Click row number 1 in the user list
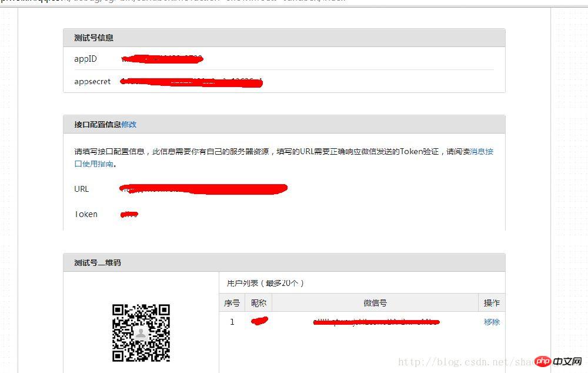Screen dimensions: 588x373 [232, 322]
